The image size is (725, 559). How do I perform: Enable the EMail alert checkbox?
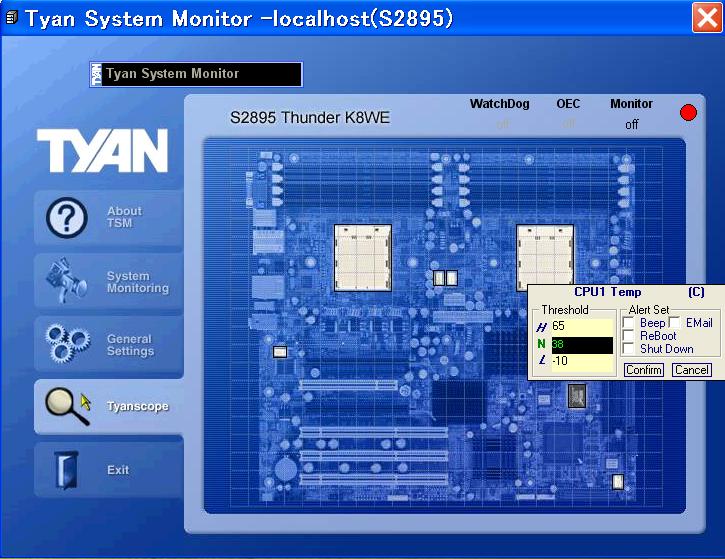(x=675, y=322)
